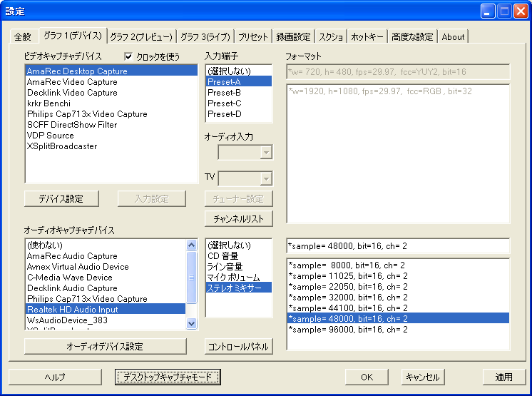Select WsAudioDevice_383

point(106,320)
